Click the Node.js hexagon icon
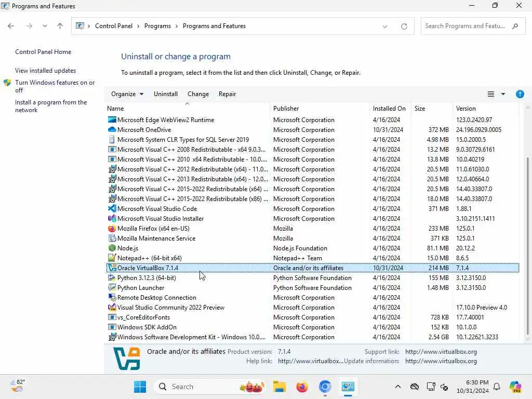 click(x=112, y=248)
